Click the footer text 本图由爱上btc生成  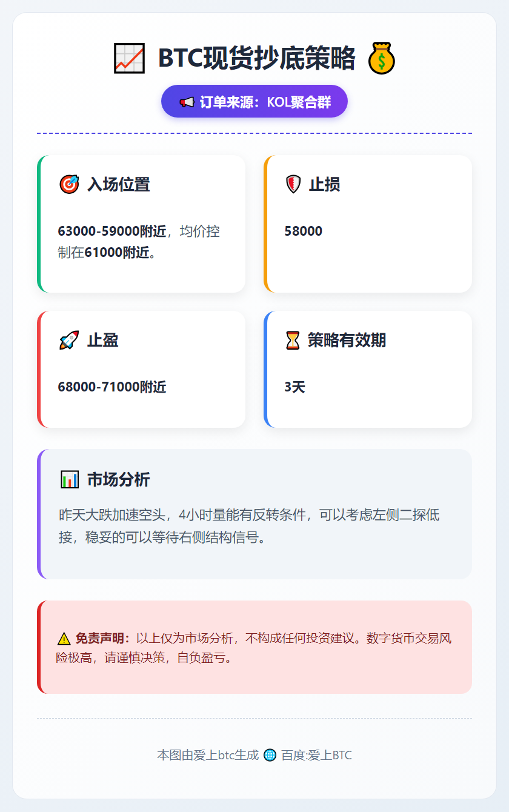208,755
